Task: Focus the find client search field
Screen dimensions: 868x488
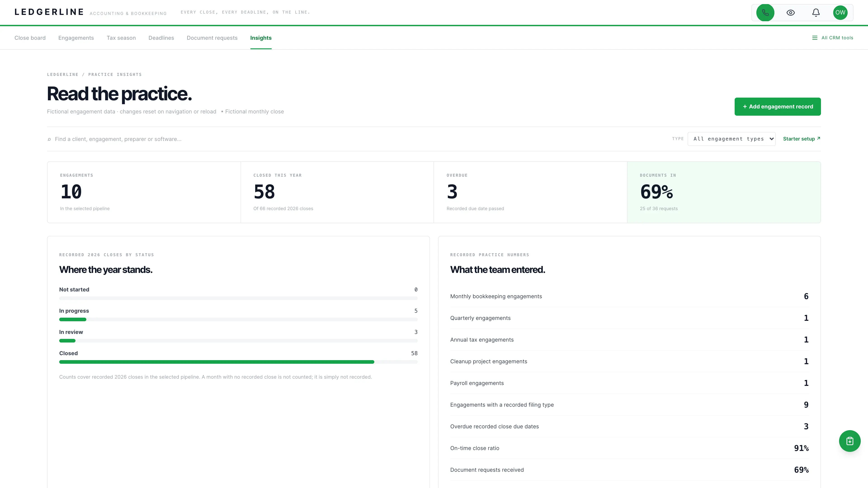Action: pos(357,139)
